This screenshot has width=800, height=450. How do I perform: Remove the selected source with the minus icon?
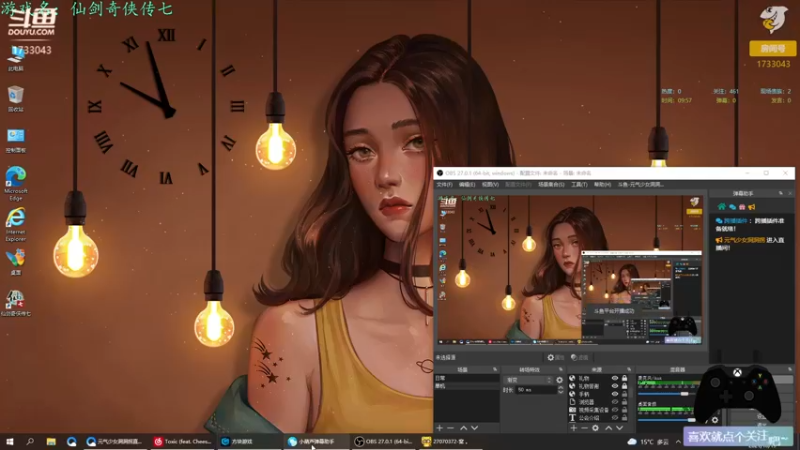(x=584, y=428)
